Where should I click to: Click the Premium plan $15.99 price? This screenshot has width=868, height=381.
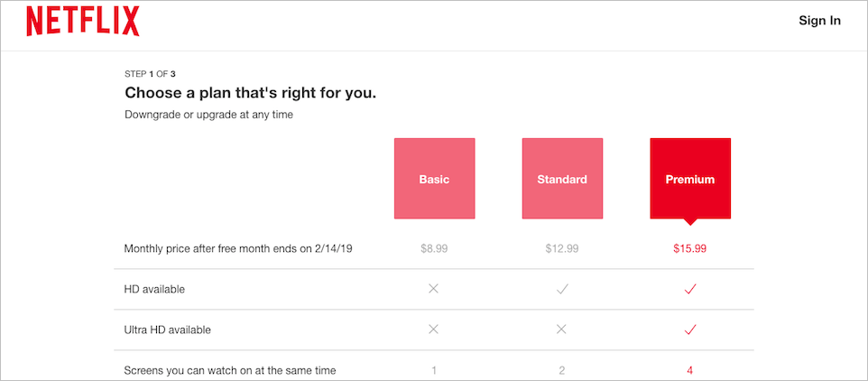[690, 248]
